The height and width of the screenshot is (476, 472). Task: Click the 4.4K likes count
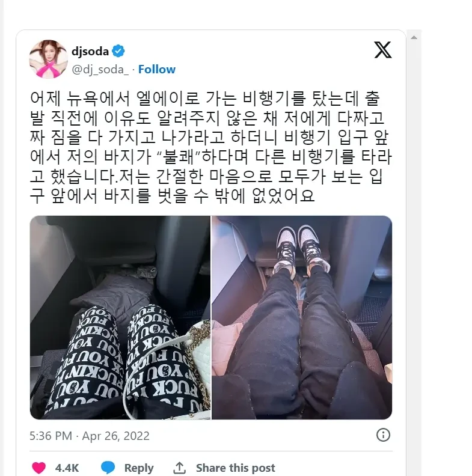click(67, 468)
